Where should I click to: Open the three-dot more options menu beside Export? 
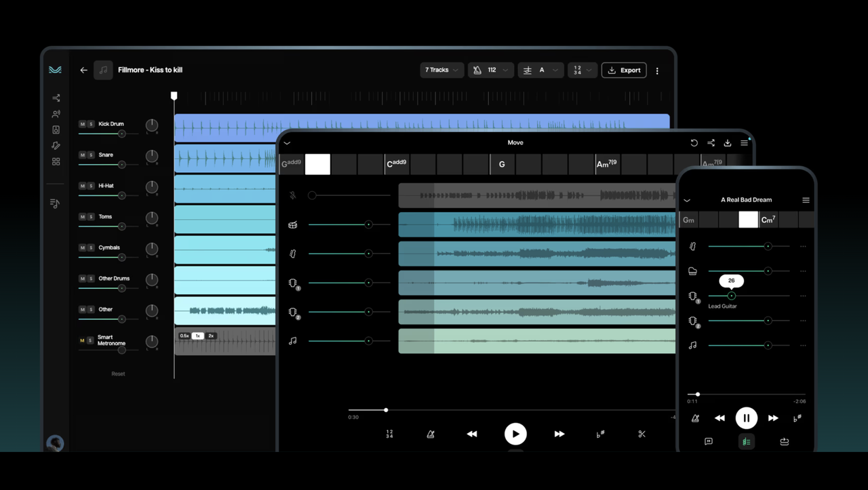656,70
